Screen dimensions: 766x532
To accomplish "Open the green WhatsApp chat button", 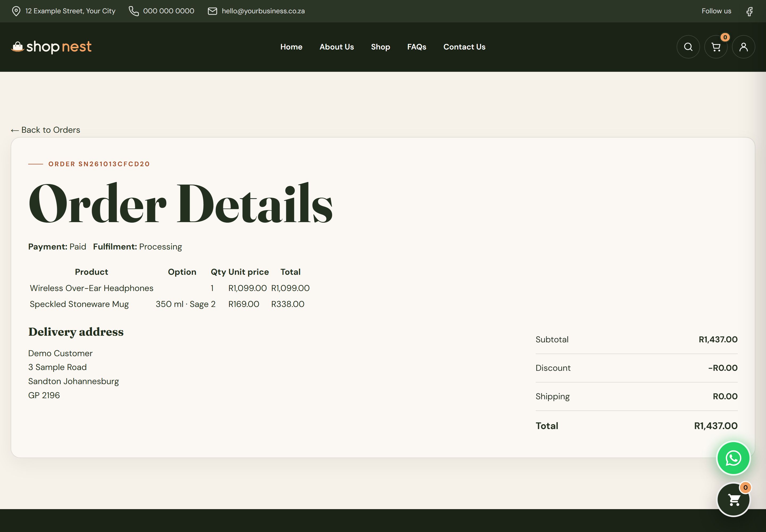I will (733, 458).
